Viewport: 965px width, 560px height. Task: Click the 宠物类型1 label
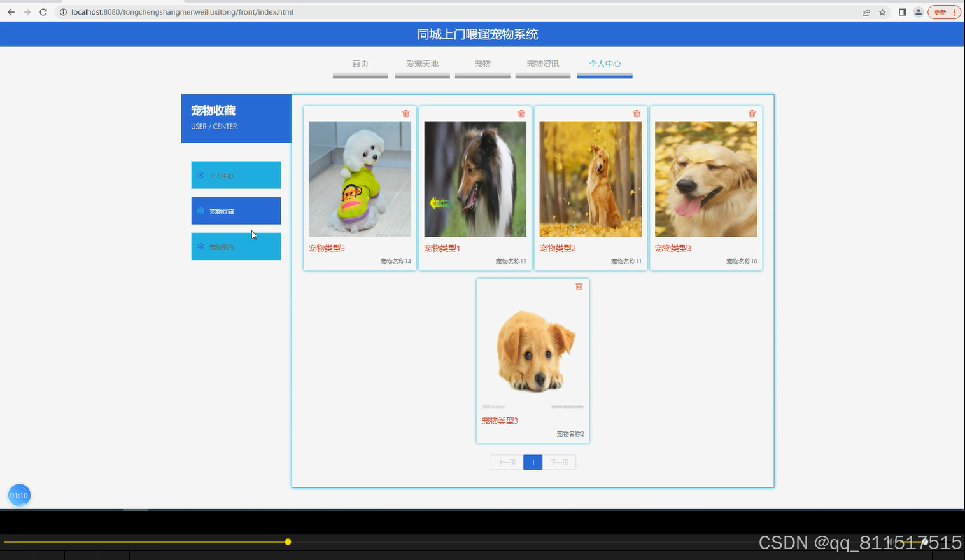442,248
